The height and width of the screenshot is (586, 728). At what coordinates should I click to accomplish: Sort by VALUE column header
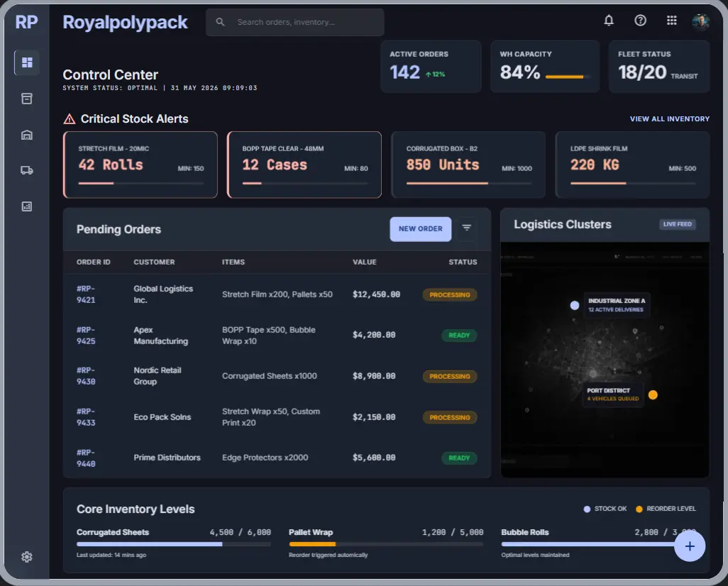[365, 262]
